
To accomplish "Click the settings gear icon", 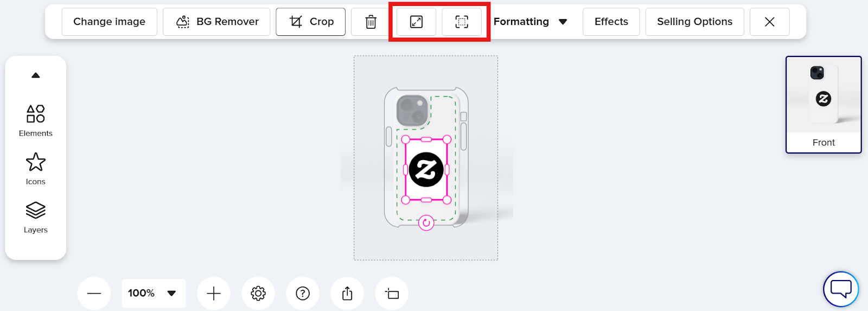I will [258, 294].
